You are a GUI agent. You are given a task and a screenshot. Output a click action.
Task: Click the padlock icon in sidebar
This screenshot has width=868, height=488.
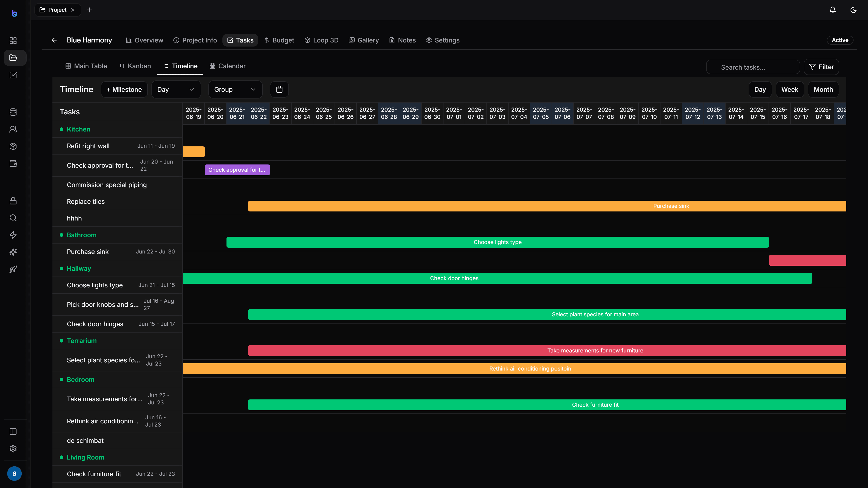pyautogui.click(x=13, y=201)
